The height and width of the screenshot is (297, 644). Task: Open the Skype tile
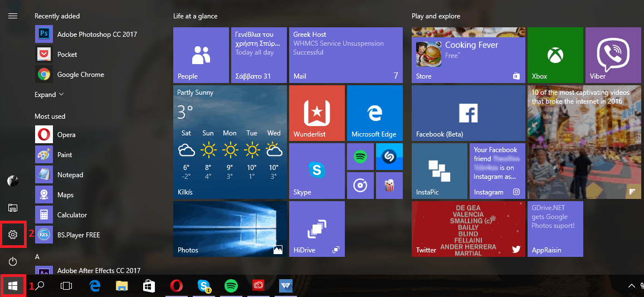[x=316, y=171]
